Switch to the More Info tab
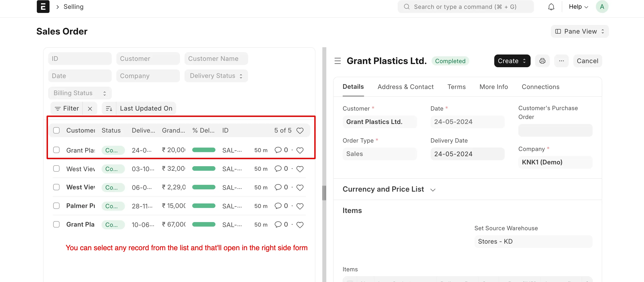Image resolution: width=644 pixels, height=282 pixels. (x=494, y=87)
